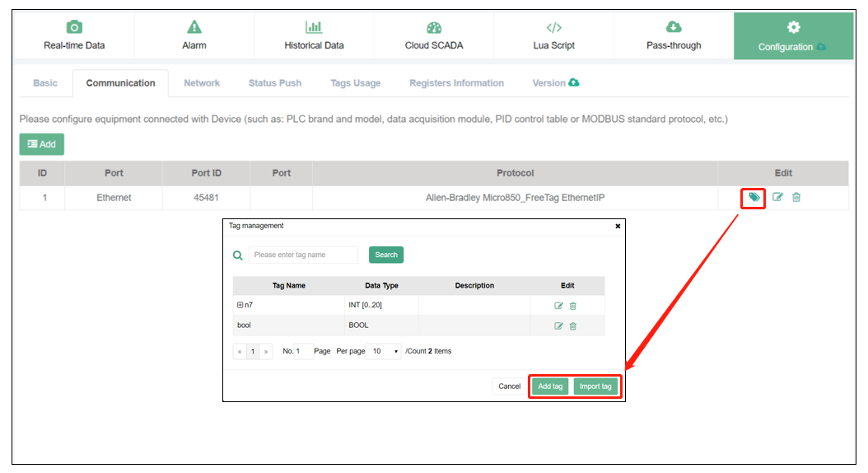Open the Per page count dropdown
This screenshot has height=473, width=868.
pos(384,351)
